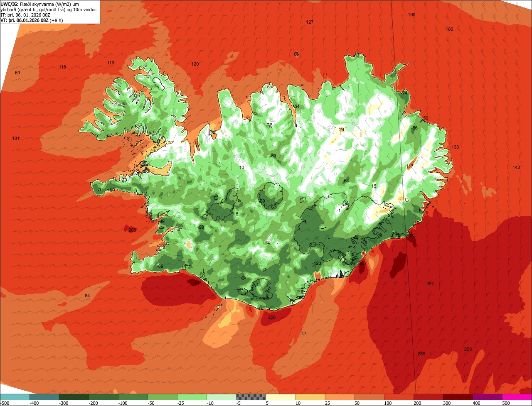Click the map value '317'
This screenshot has width=532, height=406.
(198, 282)
